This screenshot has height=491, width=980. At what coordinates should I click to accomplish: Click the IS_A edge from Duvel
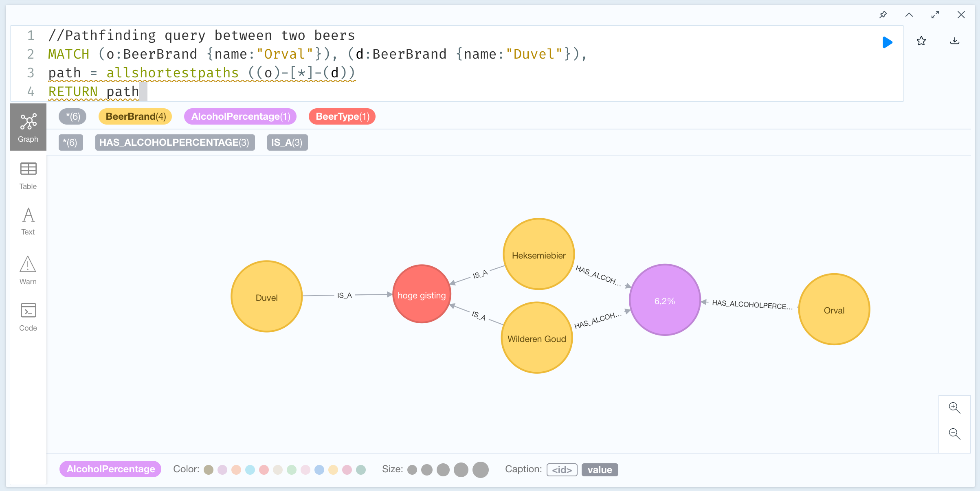pyautogui.click(x=345, y=295)
